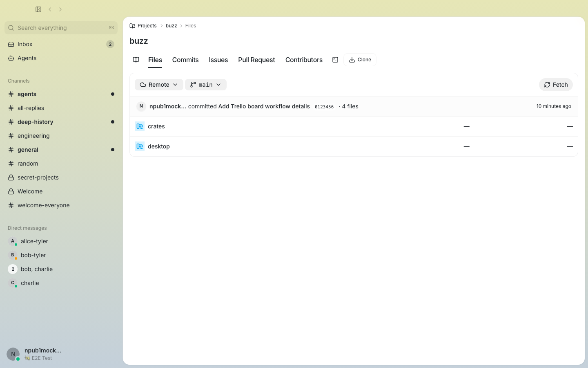This screenshot has width=588, height=368.
Task: Open the Inbox
Action: click(61, 44)
